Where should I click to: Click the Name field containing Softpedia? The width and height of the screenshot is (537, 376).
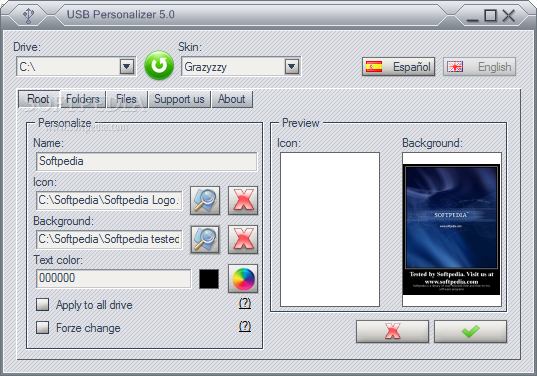pos(147,161)
